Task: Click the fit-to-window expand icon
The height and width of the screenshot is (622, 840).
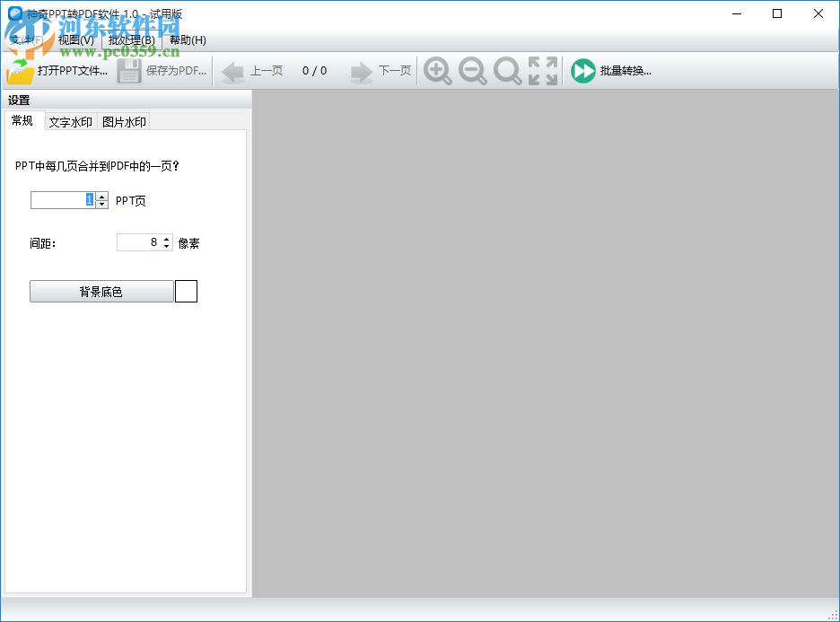Action: tap(543, 71)
